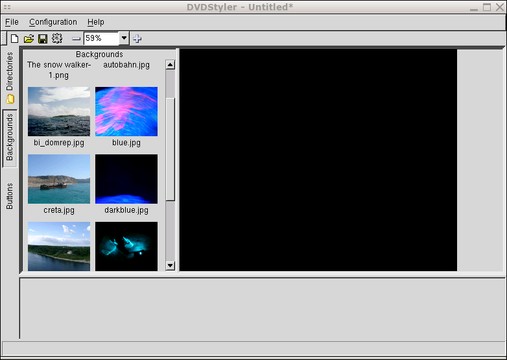
Task: Click the 'creta.jpg' file name label
Action: coord(59,210)
